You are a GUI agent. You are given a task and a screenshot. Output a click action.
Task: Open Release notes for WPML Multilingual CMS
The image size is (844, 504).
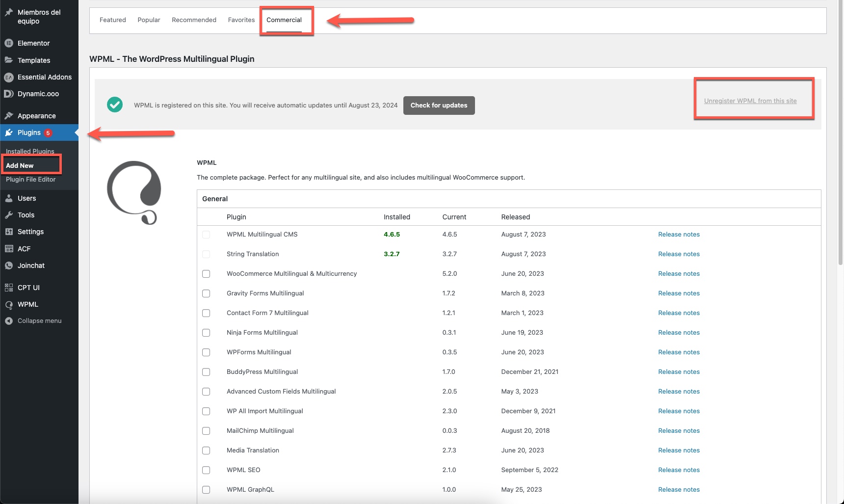pyautogui.click(x=679, y=235)
